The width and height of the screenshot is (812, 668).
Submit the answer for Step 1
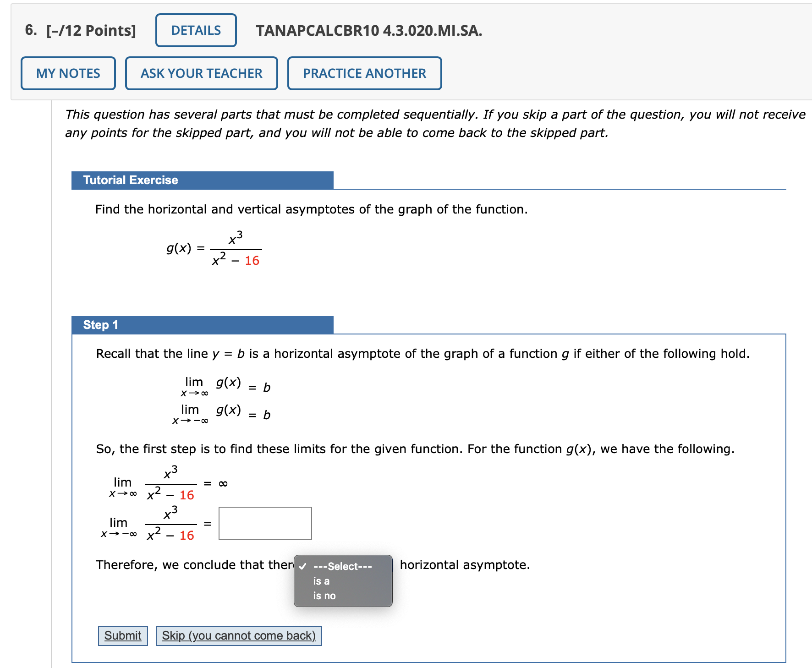pos(122,635)
